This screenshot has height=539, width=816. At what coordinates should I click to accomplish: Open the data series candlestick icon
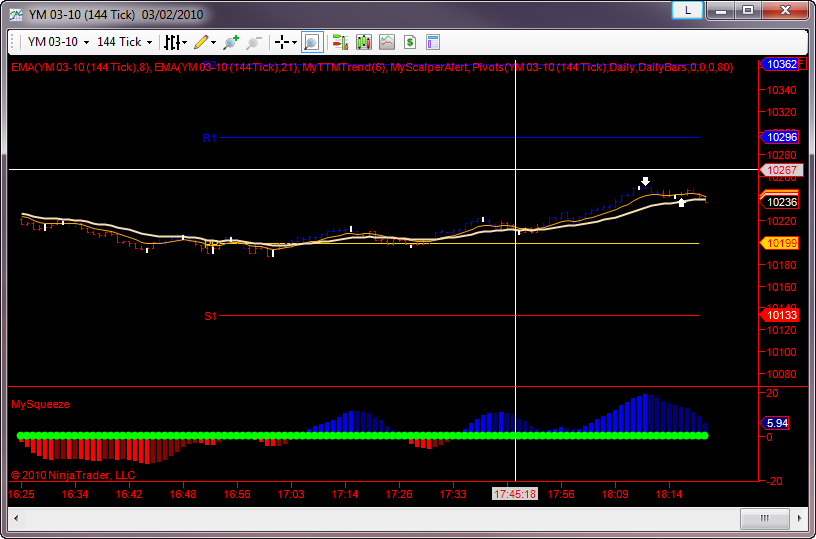click(x=364, y=42)
